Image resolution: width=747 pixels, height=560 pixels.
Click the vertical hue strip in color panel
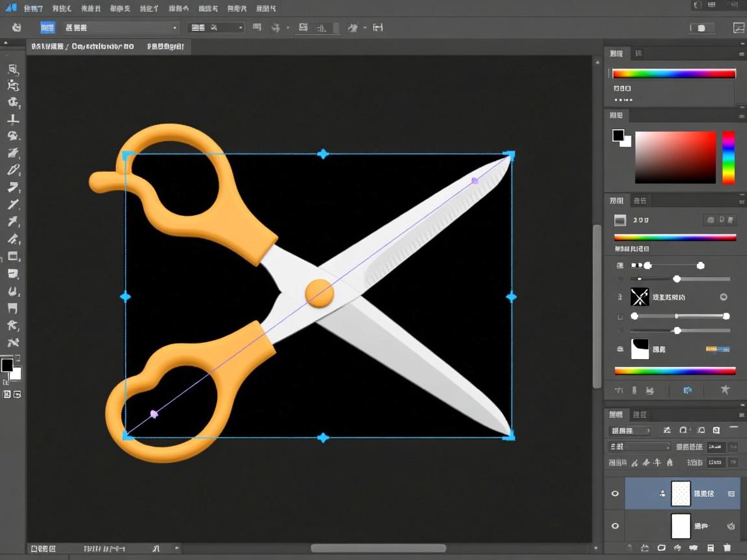tap(729, 157)
